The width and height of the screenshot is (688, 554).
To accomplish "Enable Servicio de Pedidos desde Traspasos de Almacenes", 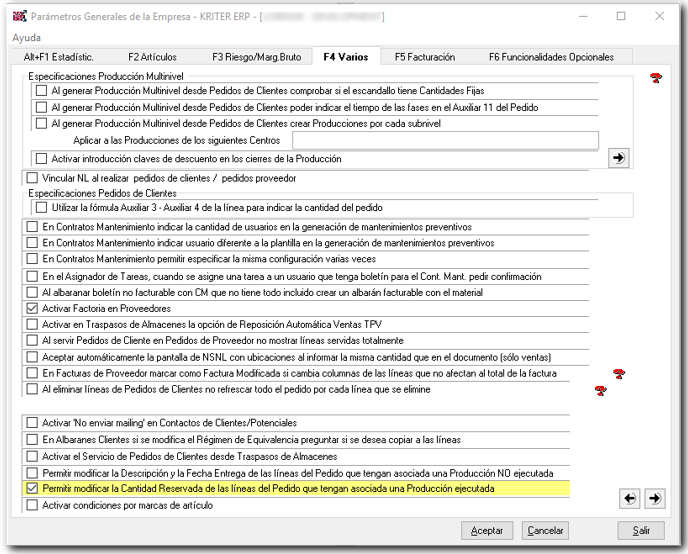I will click(32, 457).
